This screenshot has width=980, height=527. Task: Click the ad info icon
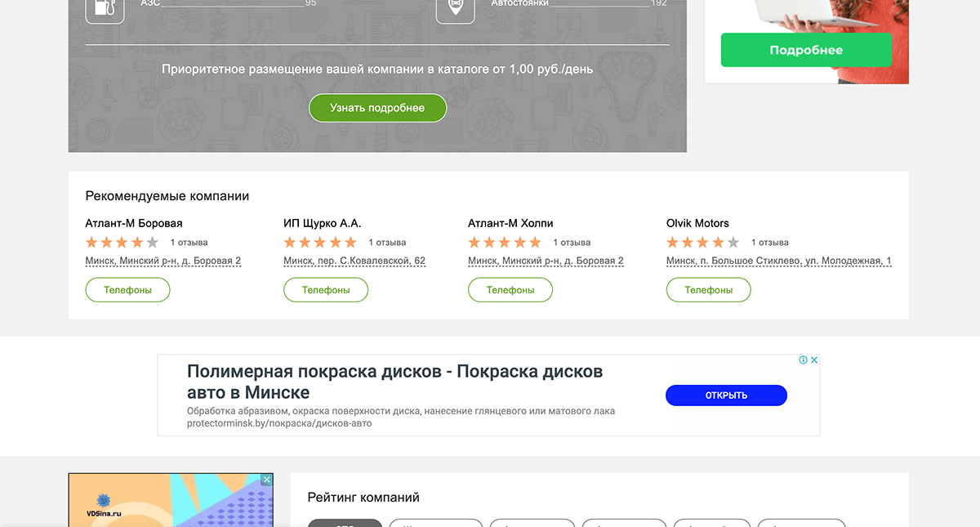coord(804,360)
